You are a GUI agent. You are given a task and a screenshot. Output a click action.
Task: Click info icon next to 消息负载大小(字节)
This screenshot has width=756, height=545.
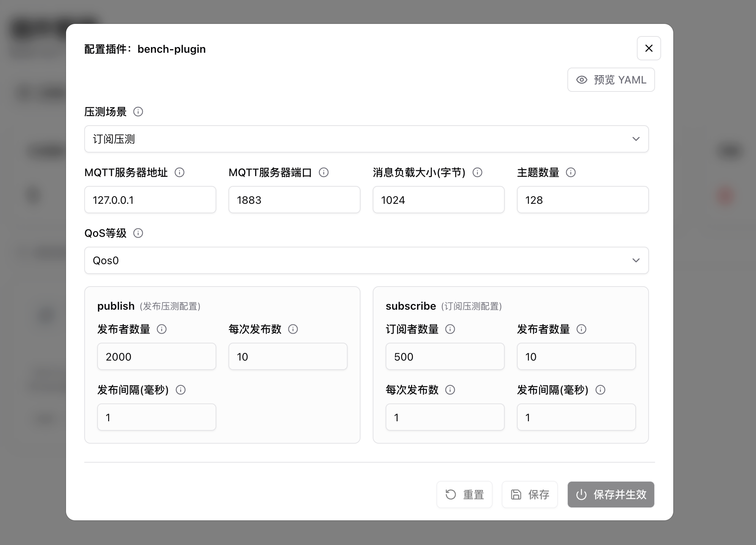coord(477,172)
